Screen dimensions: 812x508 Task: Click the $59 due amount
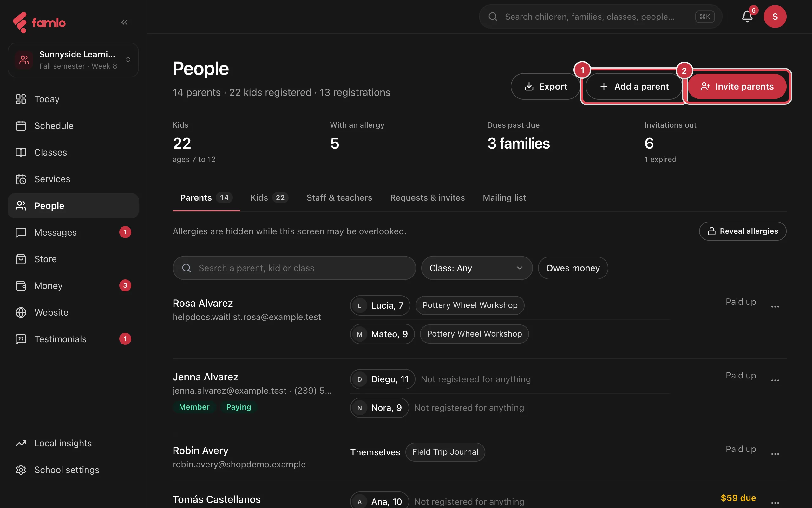pyautogui.click(x=738, y=498)
